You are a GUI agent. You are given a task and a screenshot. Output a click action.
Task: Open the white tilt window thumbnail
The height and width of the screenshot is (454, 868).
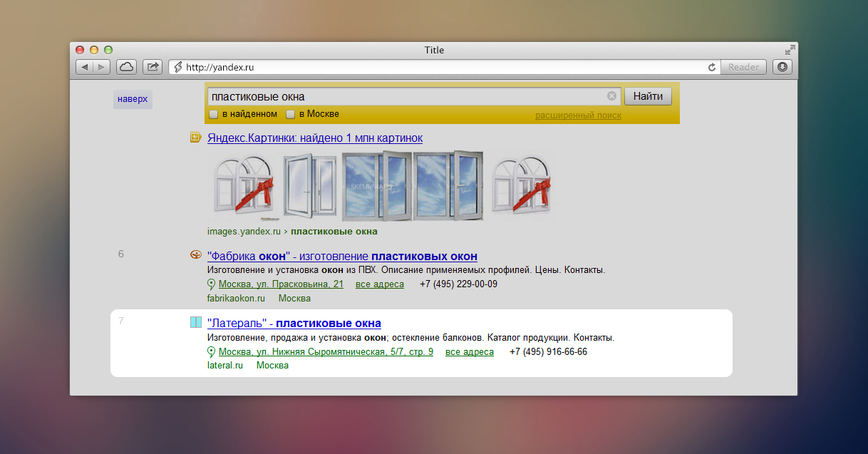(309, 187)
